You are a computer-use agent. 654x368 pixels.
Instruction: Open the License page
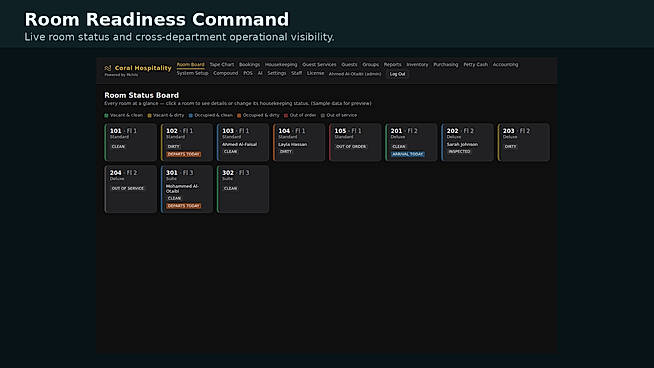click(x=315, y=73)
